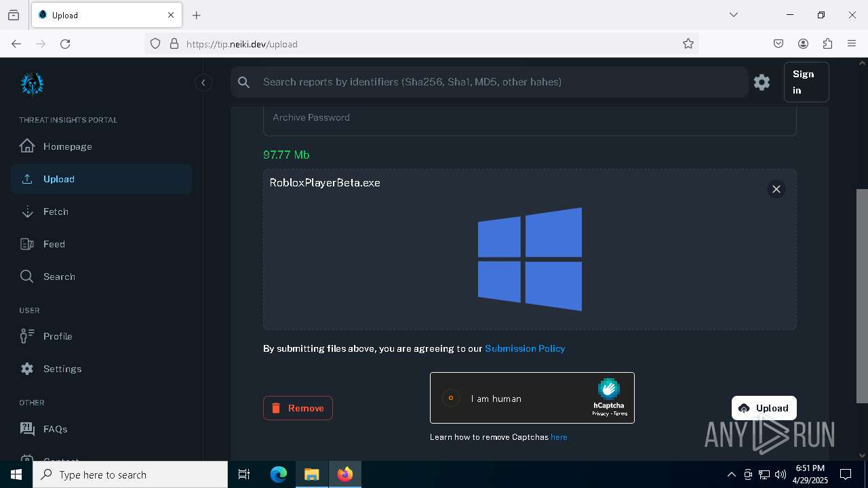Open the volume tray icon
Screen dimensions: 868x488
[781, 474]
